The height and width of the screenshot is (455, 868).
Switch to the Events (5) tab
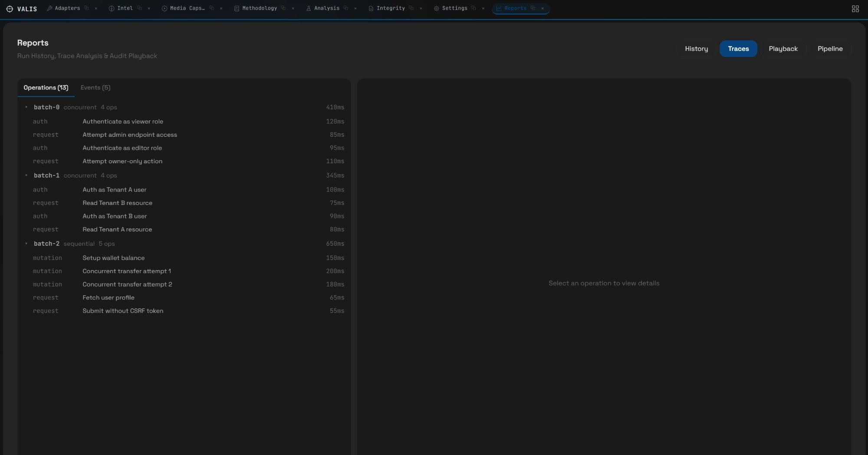point(95,87)
